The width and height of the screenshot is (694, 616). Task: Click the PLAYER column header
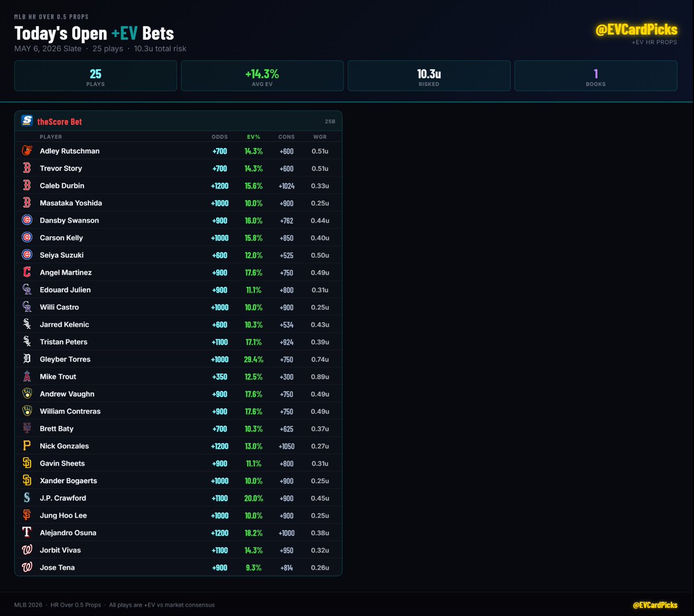pos(51,137)
